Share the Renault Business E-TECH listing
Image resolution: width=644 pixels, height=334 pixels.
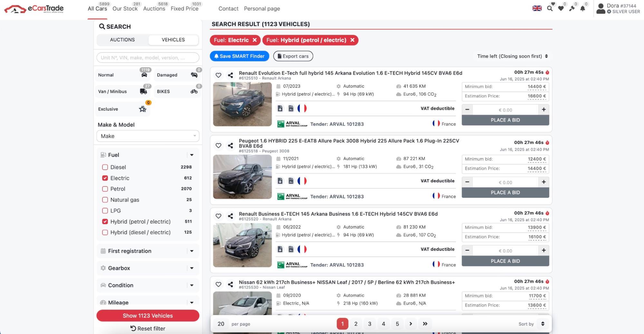pyautogui.click(x=230, y=216)
